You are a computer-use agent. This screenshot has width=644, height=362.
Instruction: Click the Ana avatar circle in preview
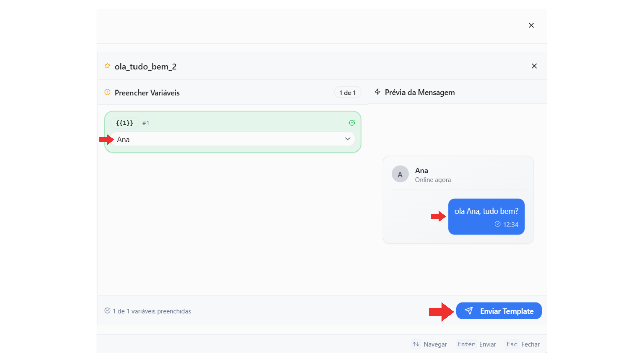[400, 174]
